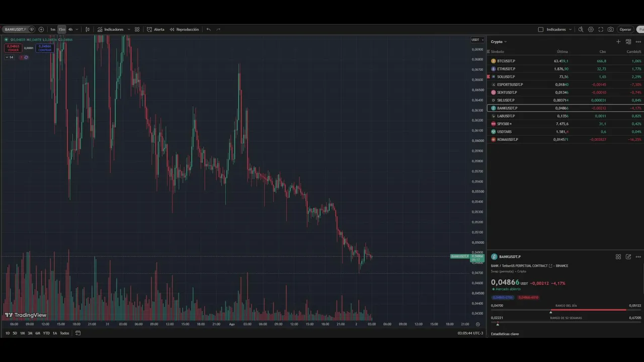Open the candlestick chart type selector
The image size is (644, 362).
click(x=88, y=29)
